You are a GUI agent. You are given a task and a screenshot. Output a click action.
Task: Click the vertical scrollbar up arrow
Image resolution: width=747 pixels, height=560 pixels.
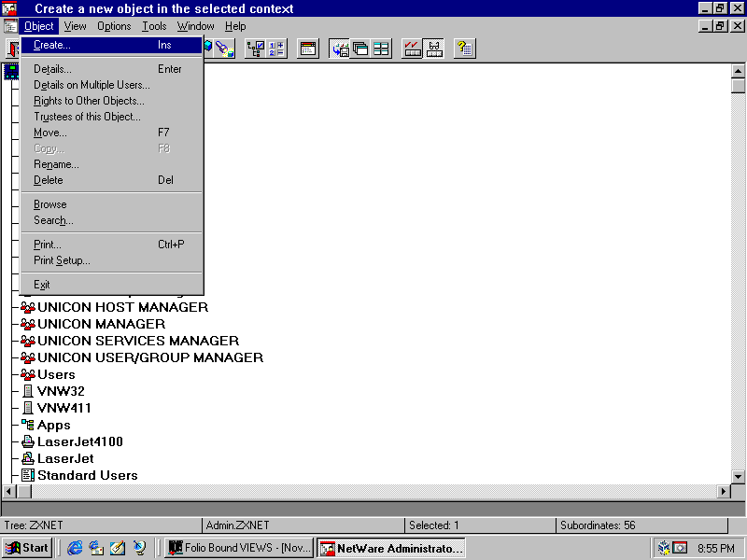(738, 71)
